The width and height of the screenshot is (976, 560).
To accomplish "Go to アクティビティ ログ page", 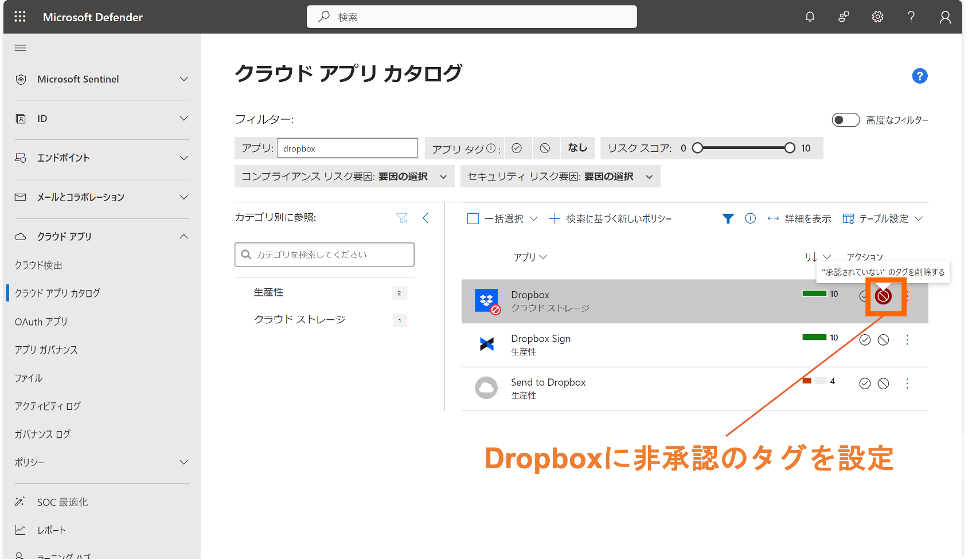I will coord(48,406).
